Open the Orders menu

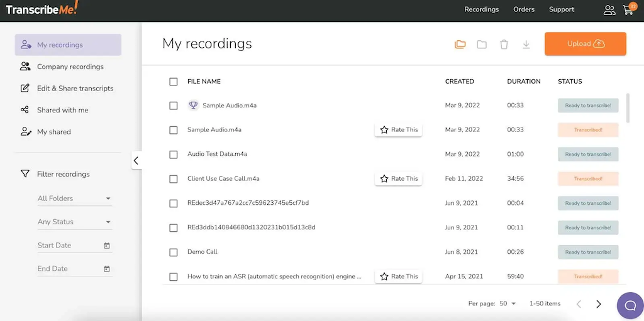[523, 9]
